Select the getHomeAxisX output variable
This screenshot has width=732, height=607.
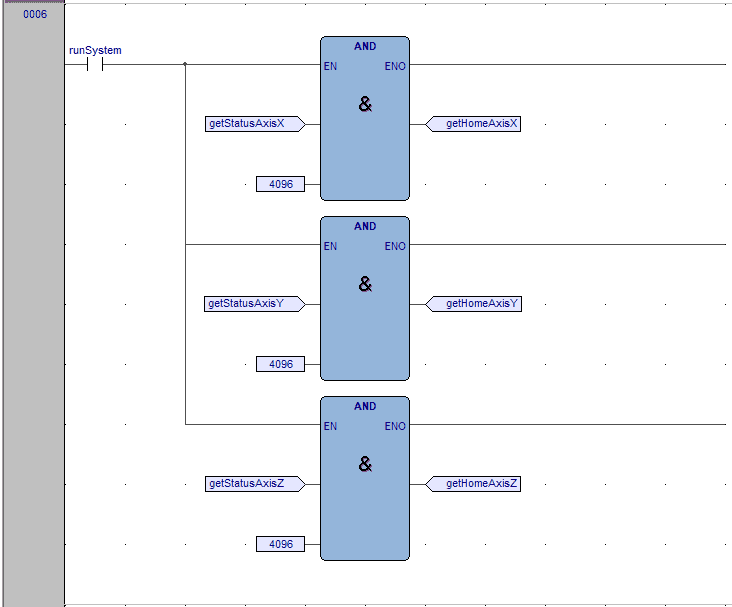pos(473,124)
